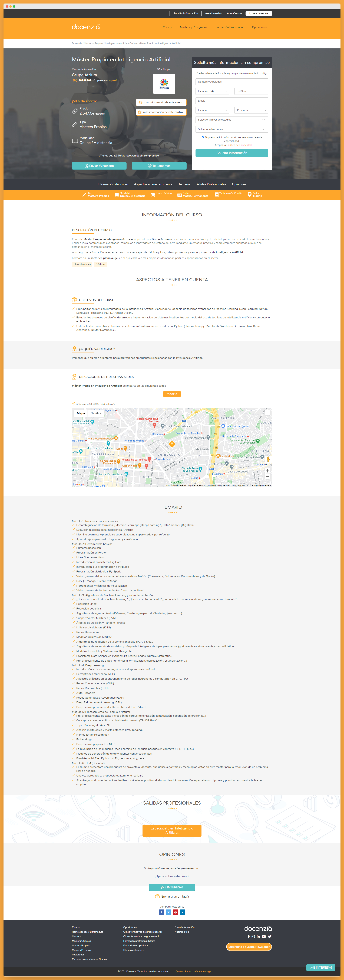Open Docenzia YouTube icon in footer
Screen dimensions: 344x980
pos(264,936)
